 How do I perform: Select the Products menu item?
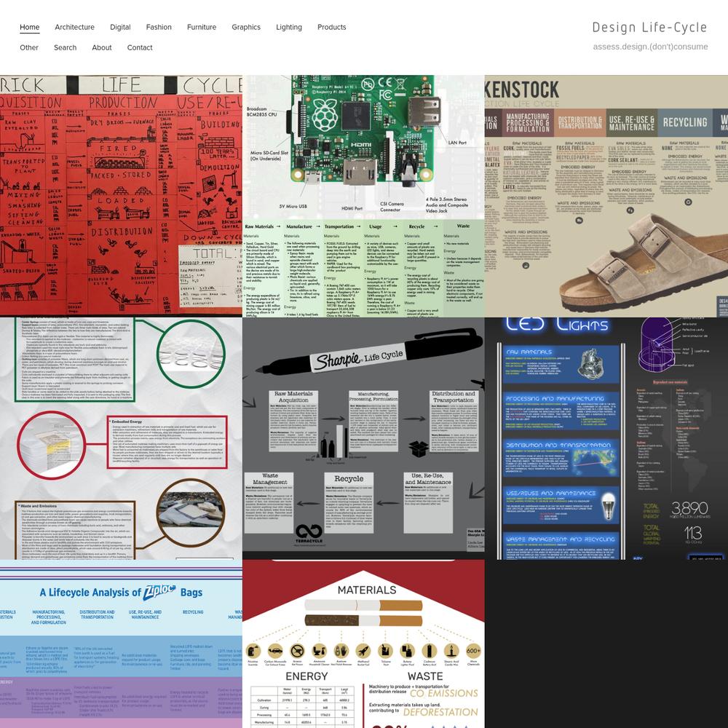click(x=331, y=28)
